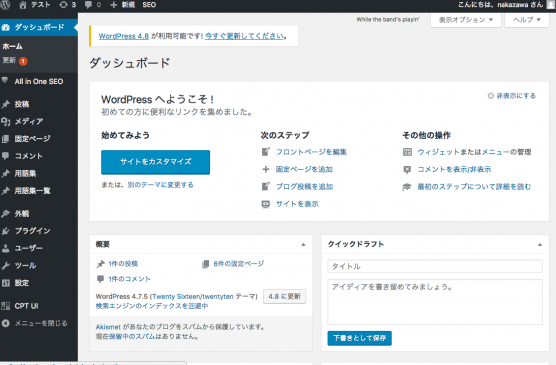
Task: Click the サイトをカスタマイズ button
Action: click(155, 162)
